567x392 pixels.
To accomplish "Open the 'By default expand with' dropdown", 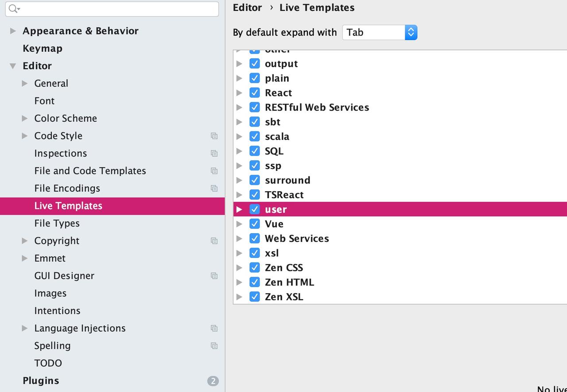I will tap(380, 32).
